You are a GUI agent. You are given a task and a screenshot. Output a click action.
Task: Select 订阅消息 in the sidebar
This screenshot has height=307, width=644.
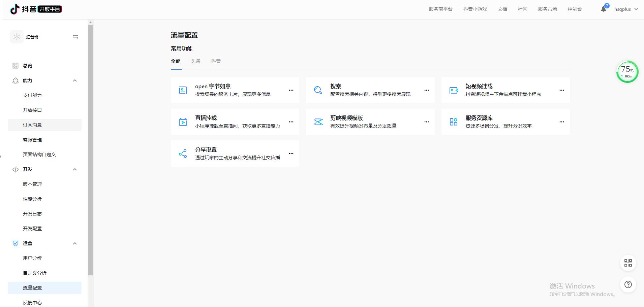click(x=32, y=125)
